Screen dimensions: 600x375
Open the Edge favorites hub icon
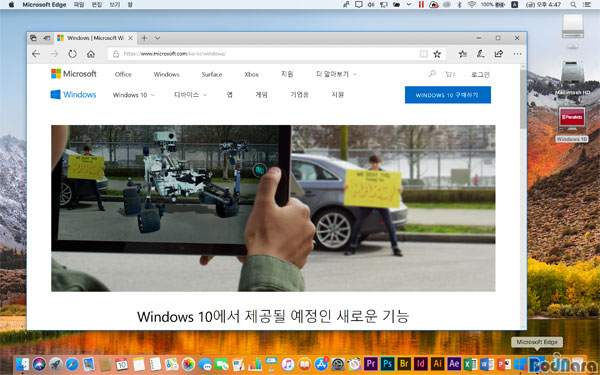(x=463, y=54)
